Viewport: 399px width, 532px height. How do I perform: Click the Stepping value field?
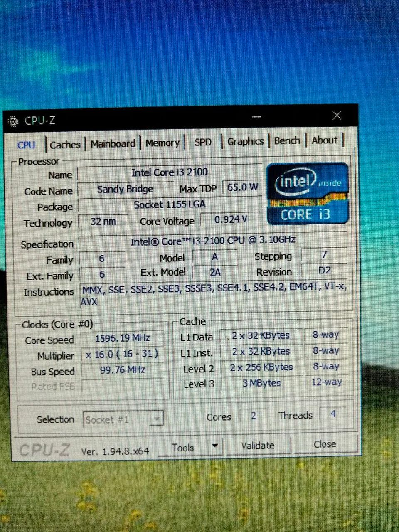coord(324,254)
